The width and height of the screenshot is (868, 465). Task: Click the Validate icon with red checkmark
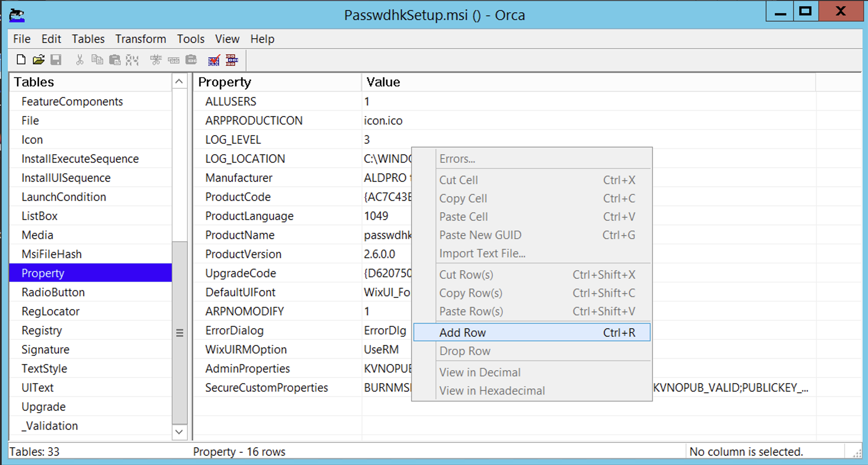click(x=214, y=60)
